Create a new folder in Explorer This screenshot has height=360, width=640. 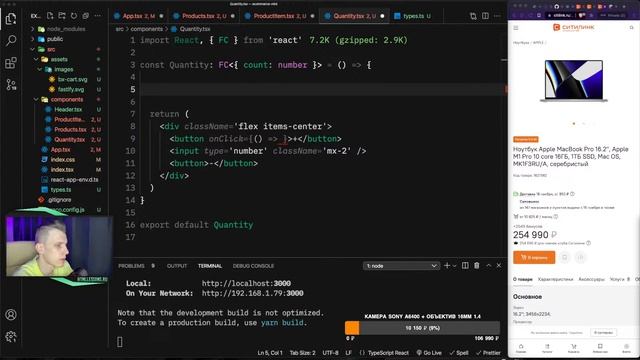62,16
